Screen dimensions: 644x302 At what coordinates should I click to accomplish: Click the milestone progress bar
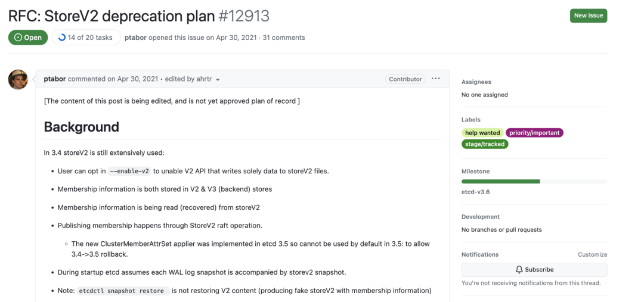click(x=534, y=181)
